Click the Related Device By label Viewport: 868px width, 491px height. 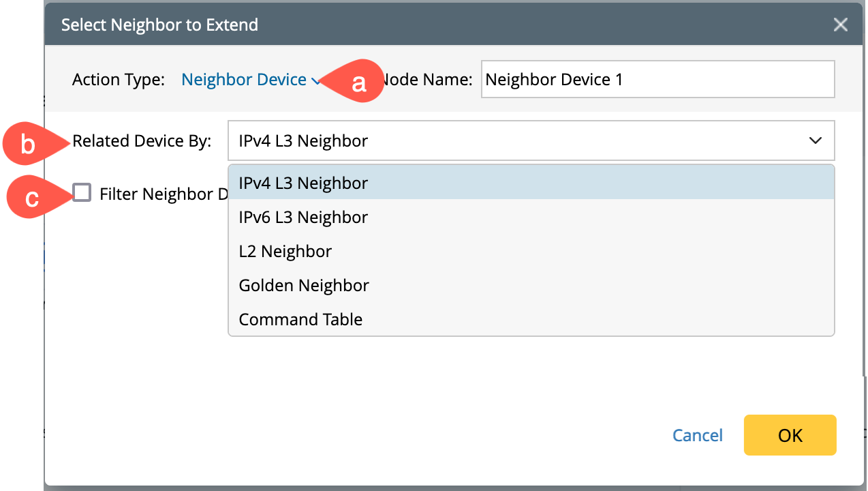(x=142, y=141)
